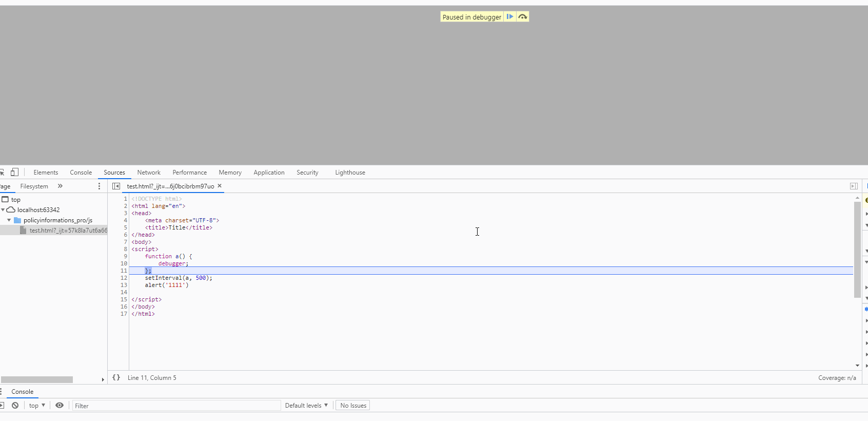Open the top execution context dropdown
868x421 pixels.
click(37, 406)
